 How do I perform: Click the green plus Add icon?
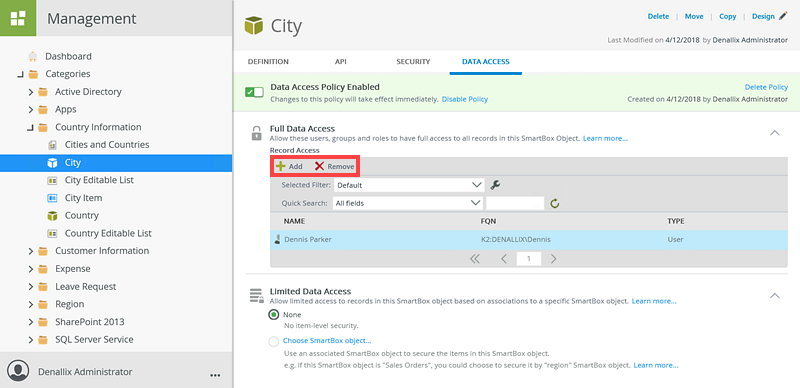(280, 166)
